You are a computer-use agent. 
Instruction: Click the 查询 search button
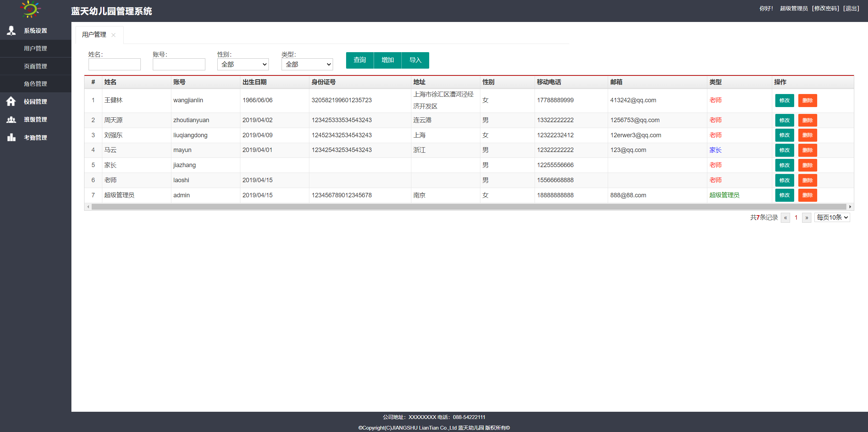[x=360, y=60]
